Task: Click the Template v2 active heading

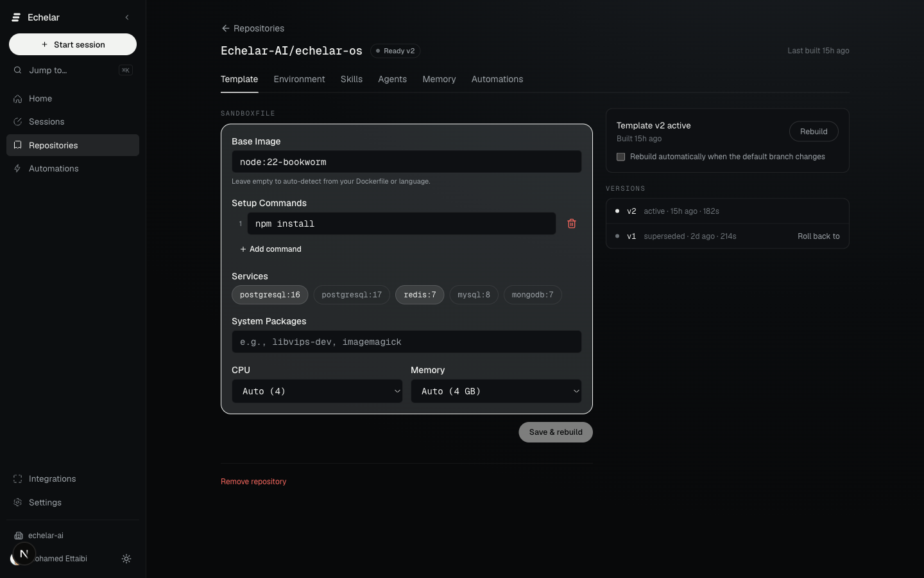Action: point(653,126)
